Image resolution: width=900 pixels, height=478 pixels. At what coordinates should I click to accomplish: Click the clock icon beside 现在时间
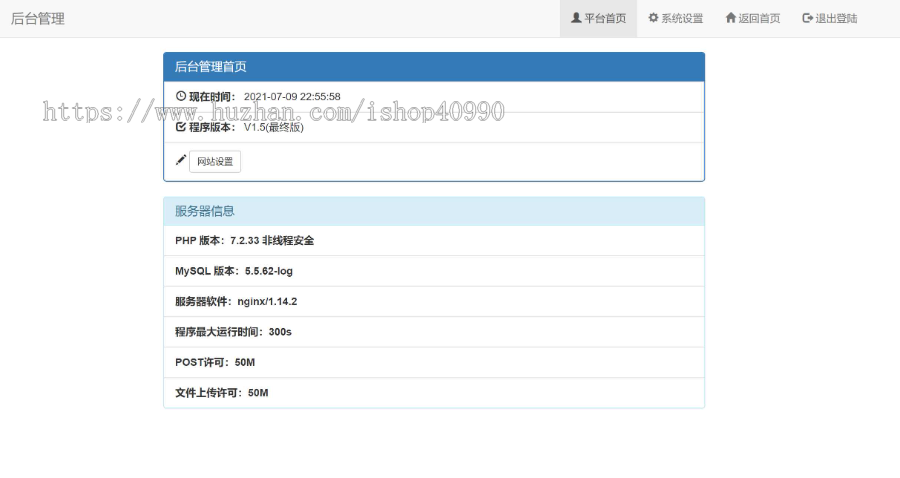pos(181,96)
